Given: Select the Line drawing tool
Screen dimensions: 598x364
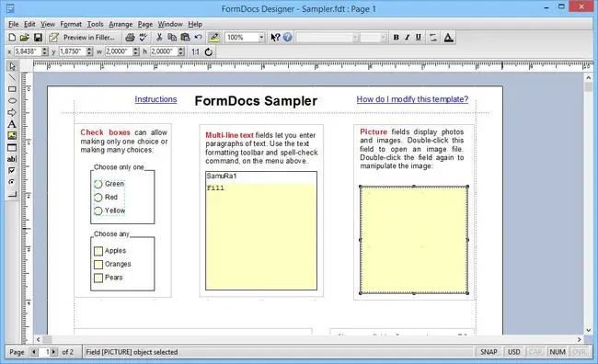Looking at the screenshot, I should [12, 78].
